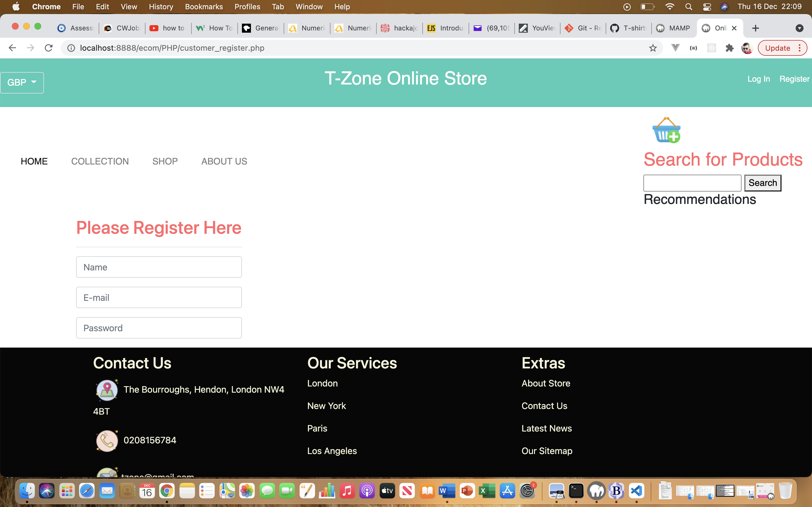
Task: Open the Bookmarks menu in the menu bar
Action: pyautogui.click(x=204, y=7)
